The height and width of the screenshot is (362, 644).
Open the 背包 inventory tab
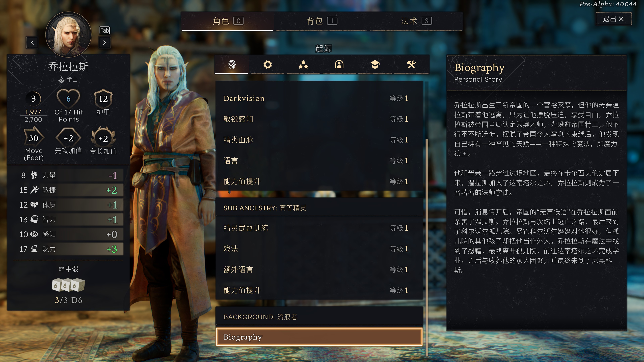321,21
